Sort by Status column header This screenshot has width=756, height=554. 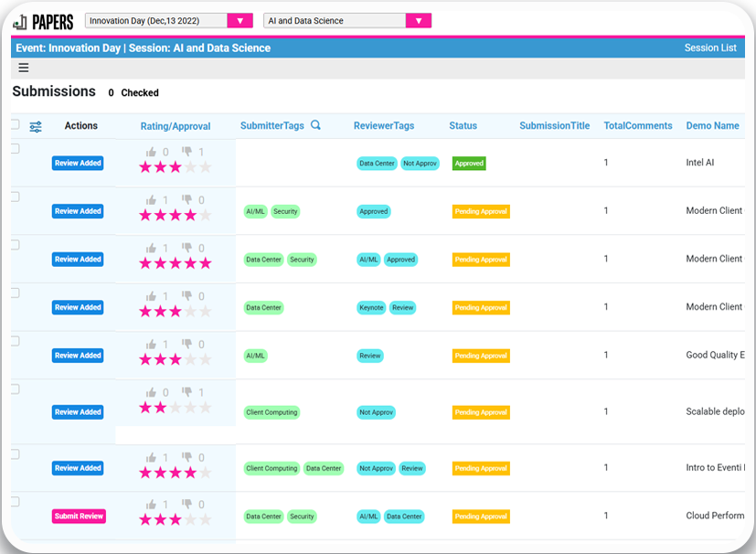tap(463, 126)
